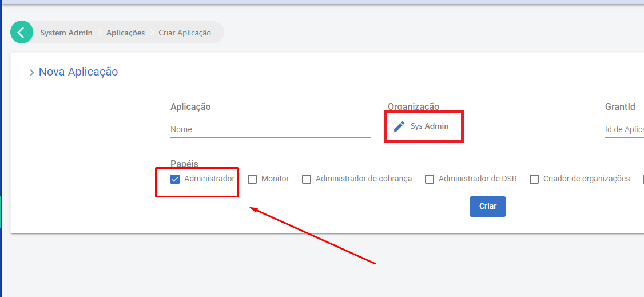The image size is (644, 297).
Task: Enable the Monitor role checkbox
Action: click(252, 179)
